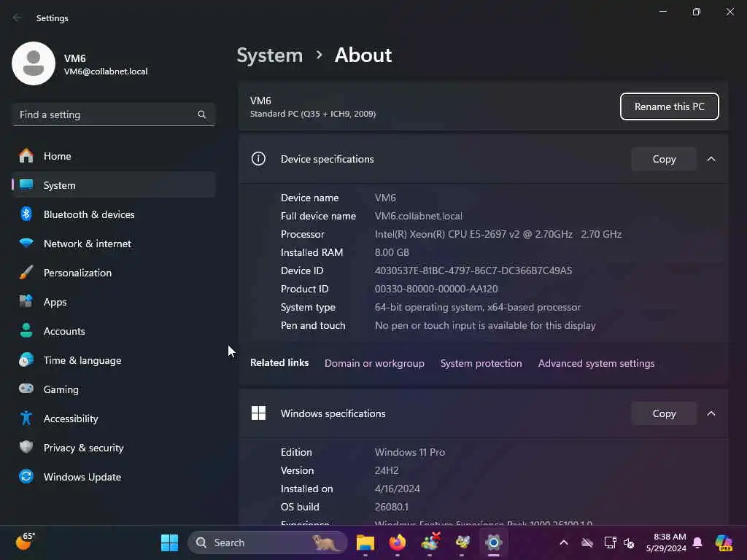Viewport: 747px width, 560px height.
Task: Click the Settings gear in the taskbar
Action: (494, 542)
